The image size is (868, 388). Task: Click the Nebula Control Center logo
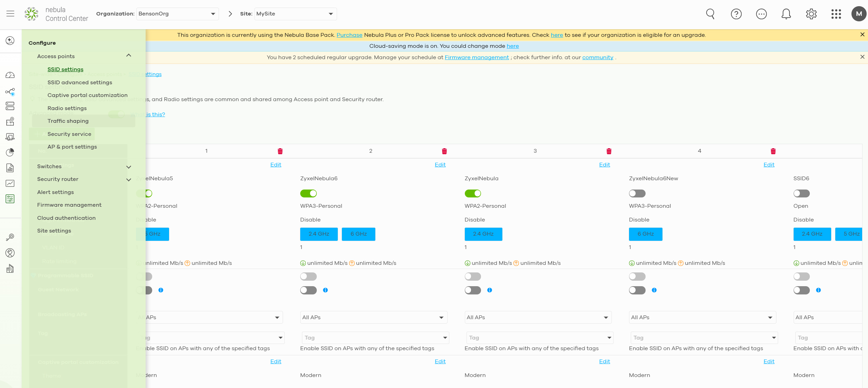click(56, 14)
